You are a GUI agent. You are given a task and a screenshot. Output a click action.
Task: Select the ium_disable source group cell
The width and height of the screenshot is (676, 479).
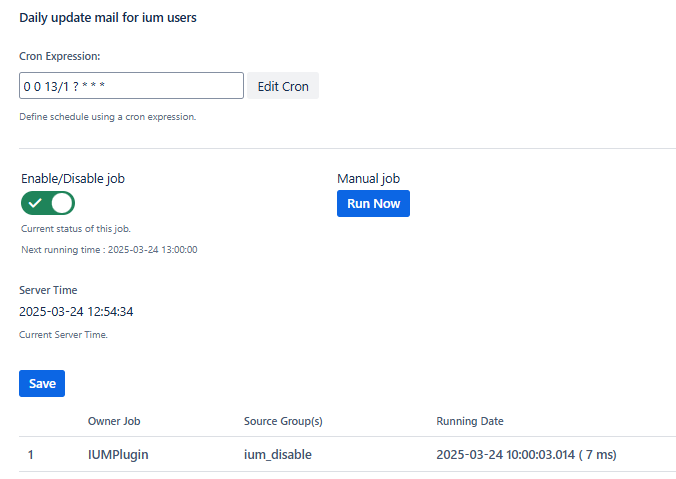[x=278, y=454]
